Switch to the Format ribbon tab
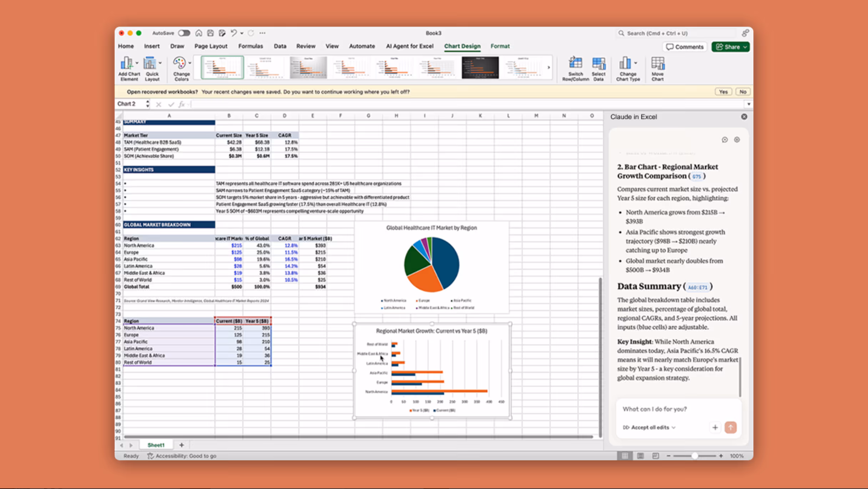This screenshot has width=868, height=489. click(x=500, y=46)
